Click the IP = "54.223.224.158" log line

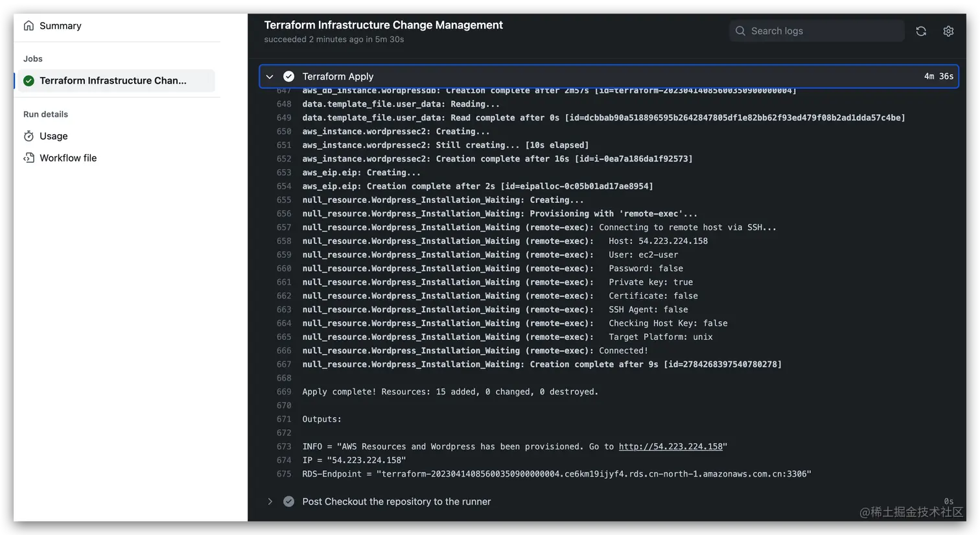[354, 460]
